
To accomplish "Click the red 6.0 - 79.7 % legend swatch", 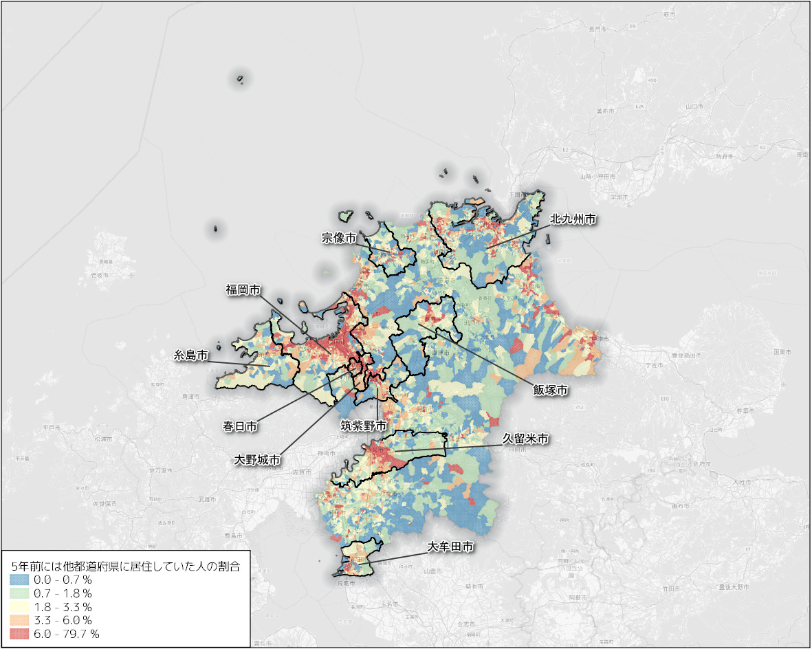I will point(19,634).
